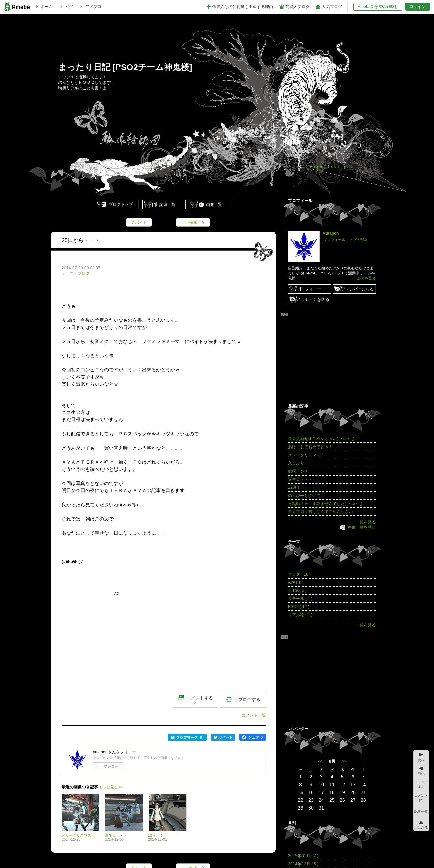
Task: Open the プロフィール link in sidebar
Action: [x=334, y=240]
